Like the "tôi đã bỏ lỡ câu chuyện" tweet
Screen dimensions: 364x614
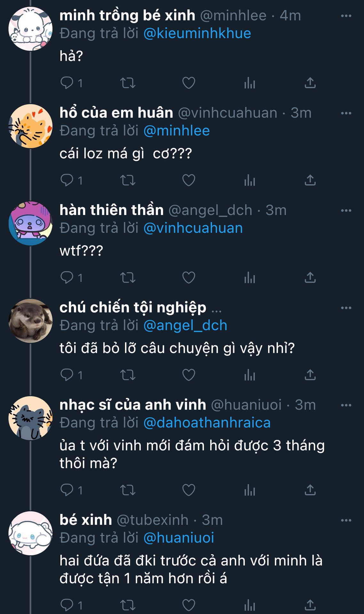pos(188,375)
